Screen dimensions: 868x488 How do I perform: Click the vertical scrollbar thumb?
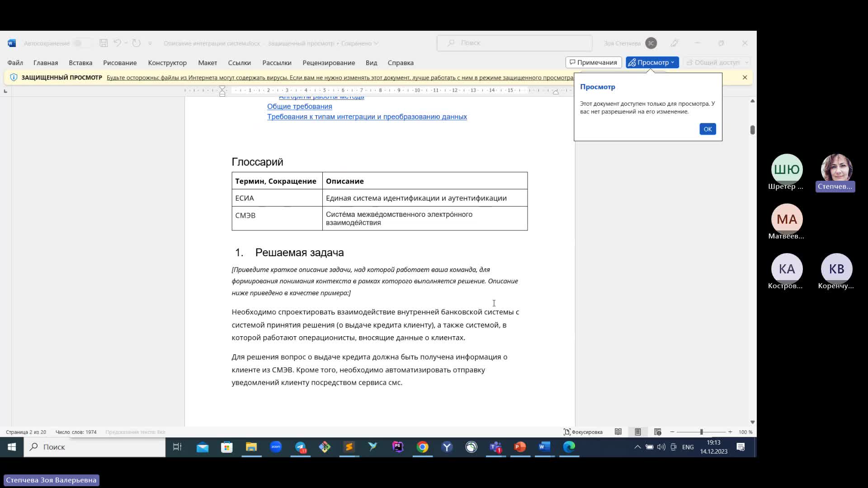(752, 130)
